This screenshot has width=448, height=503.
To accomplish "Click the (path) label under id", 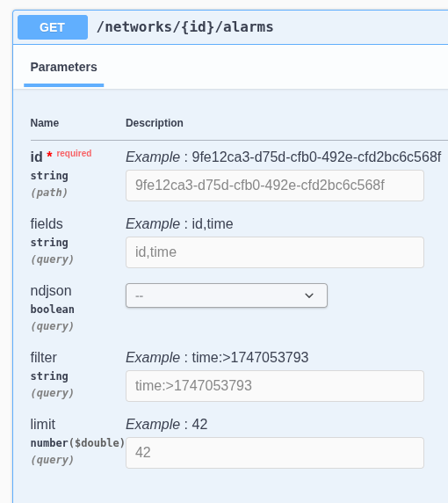I will coord(49,193).
